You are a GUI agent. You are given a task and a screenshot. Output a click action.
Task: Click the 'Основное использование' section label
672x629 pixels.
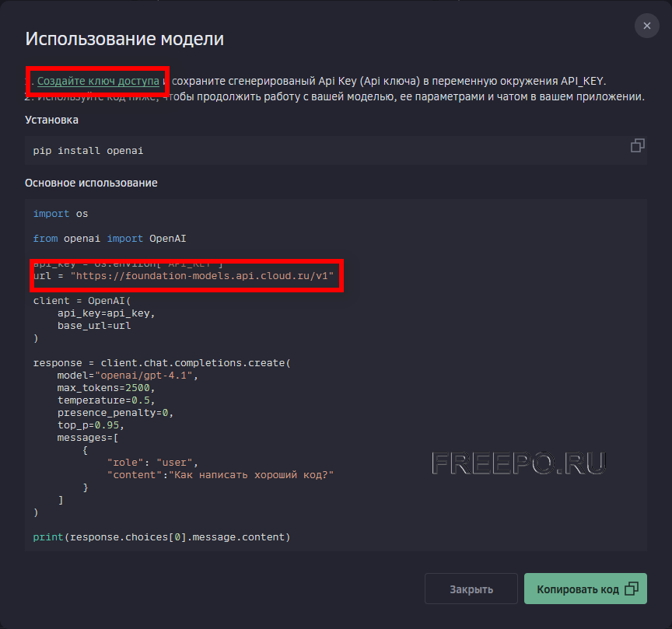91,183
